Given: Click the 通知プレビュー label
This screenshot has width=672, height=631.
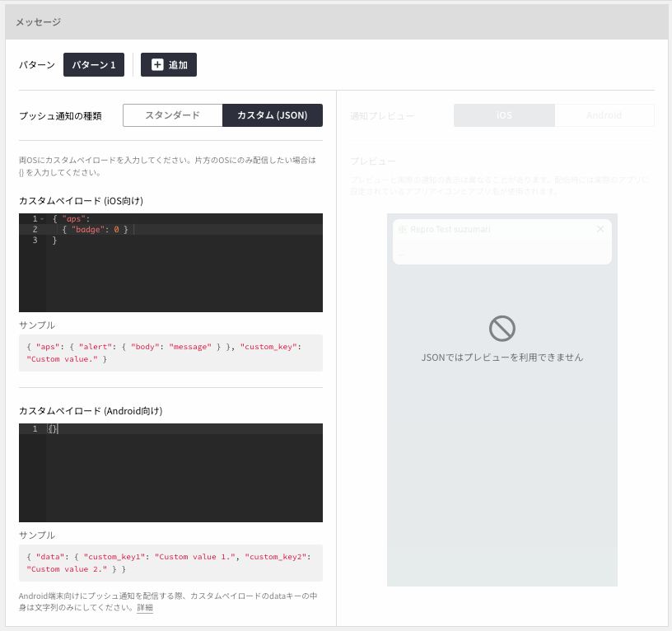Looking at the screenshot, I should click(382, 116).
